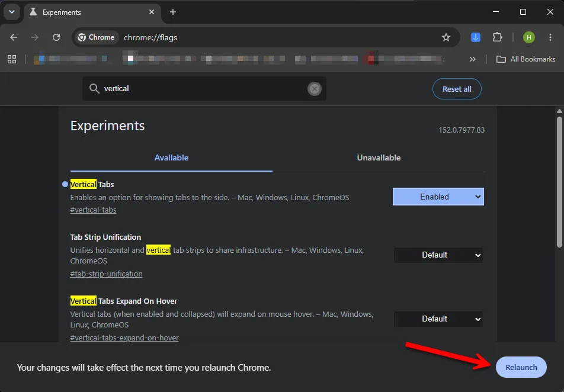Viewport: 564px width, 392px height.
Task: Click the Tab Strip Unification title
Action: (105, 237)
